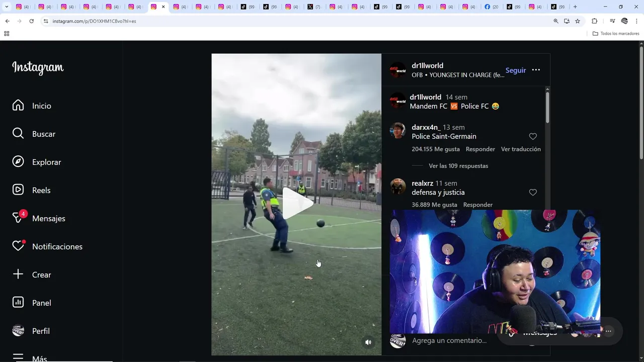The image size is (644, 362).
Task: Expand Ver las 109 respuestas
Action: click(458, 165)
